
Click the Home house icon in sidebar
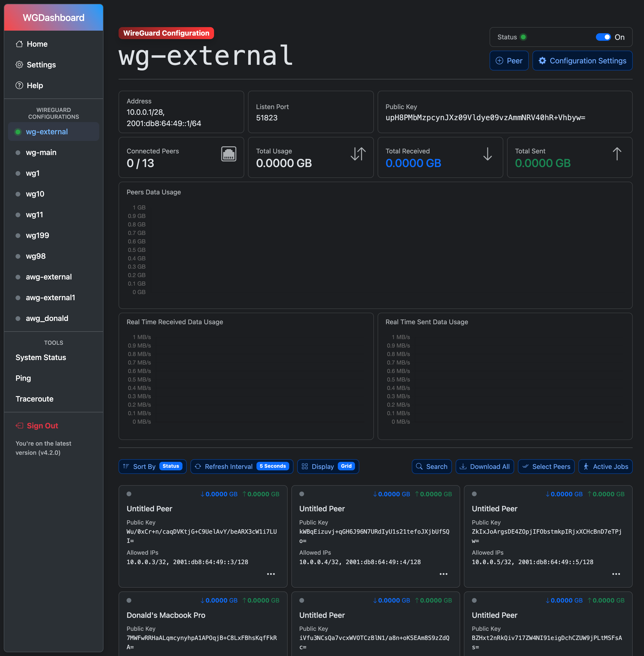pyautogui.click(x=19, y=44)
